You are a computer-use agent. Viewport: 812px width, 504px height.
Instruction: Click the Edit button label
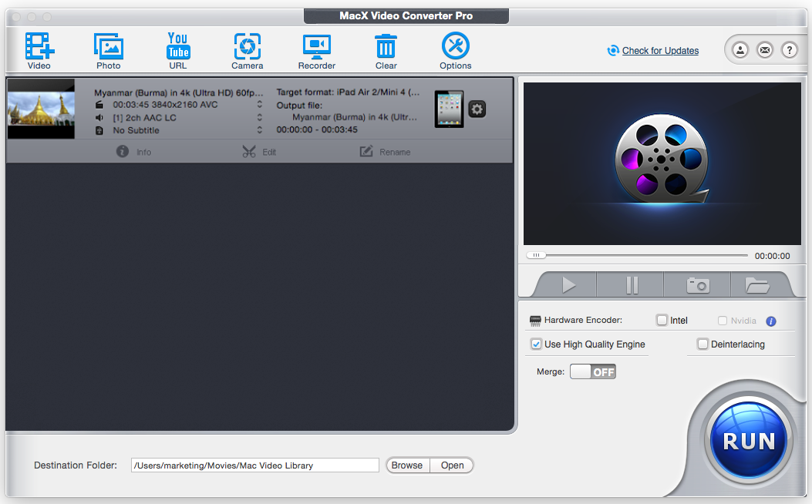pos(269,152)
